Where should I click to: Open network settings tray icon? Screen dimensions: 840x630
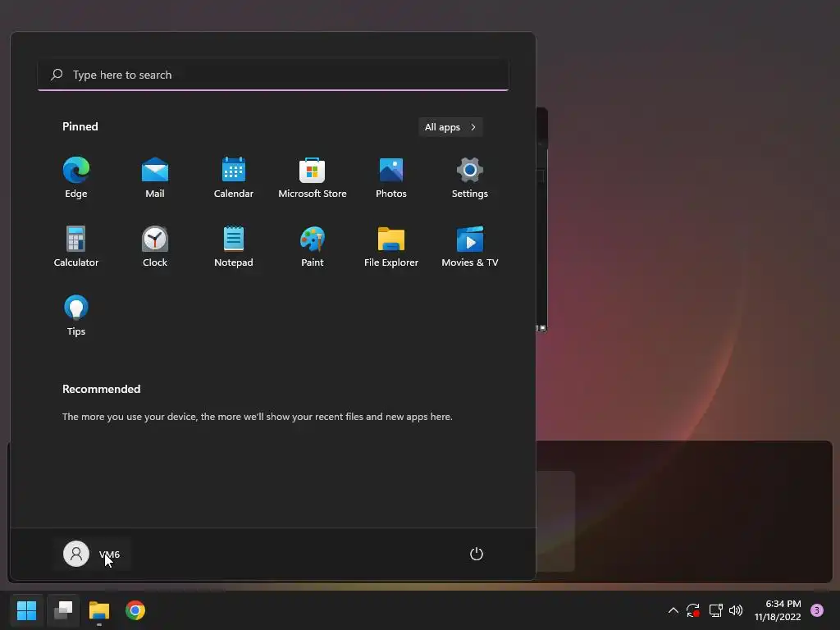click(715, 610)
